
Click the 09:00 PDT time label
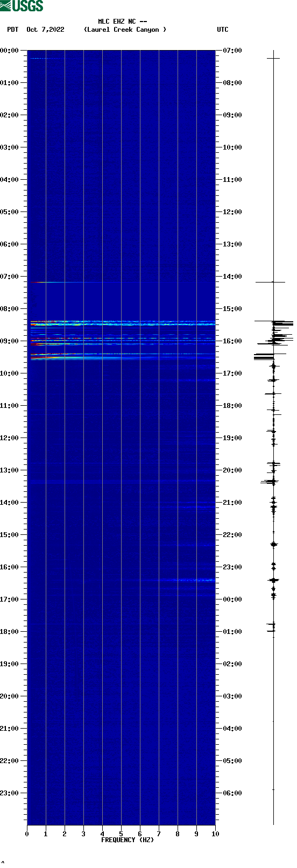[x=10, y=341]
